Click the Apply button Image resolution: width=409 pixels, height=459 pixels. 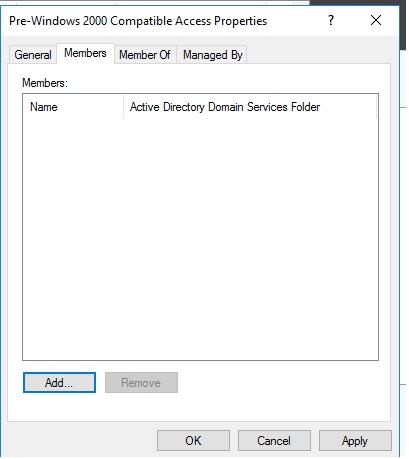pos(355,441)
